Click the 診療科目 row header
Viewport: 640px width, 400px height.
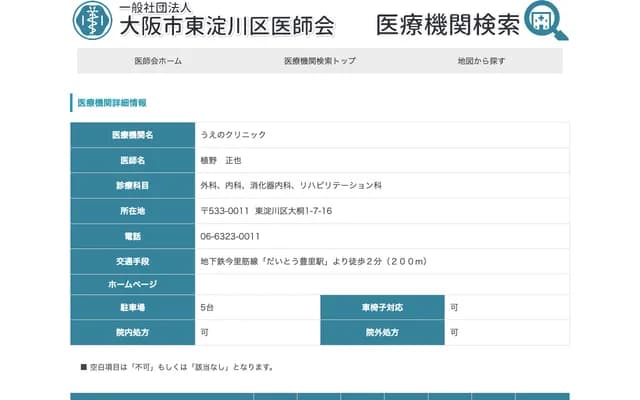point(132,186)
